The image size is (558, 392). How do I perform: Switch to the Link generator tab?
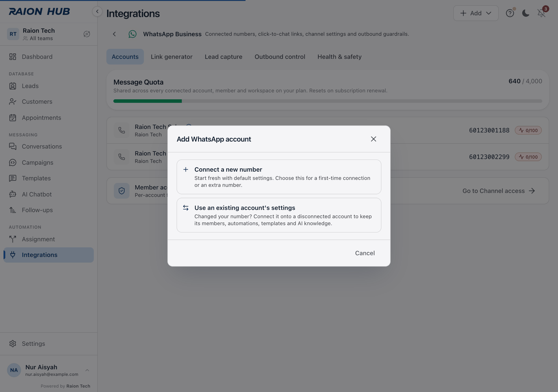(x=172, y=57)
